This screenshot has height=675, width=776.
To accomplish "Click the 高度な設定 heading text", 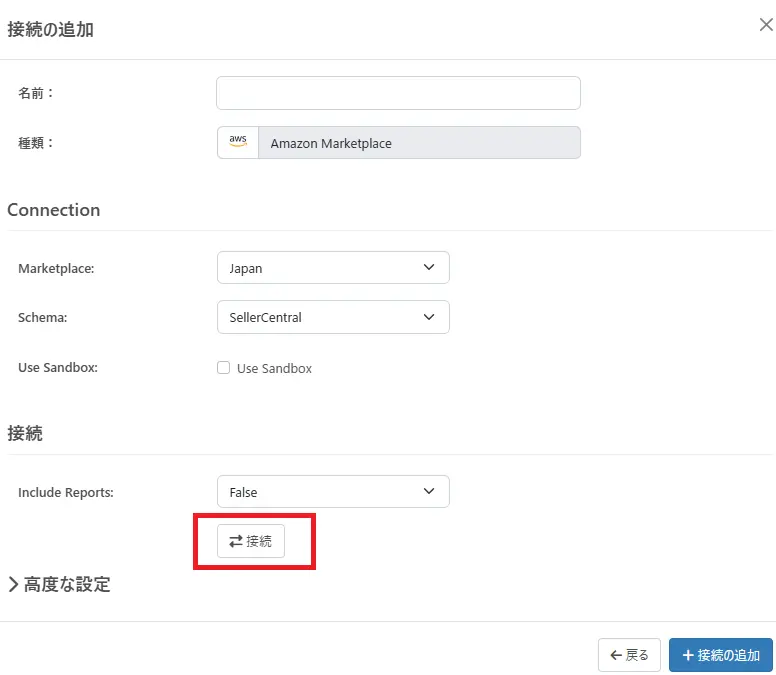I will click(x=67, y=585).
